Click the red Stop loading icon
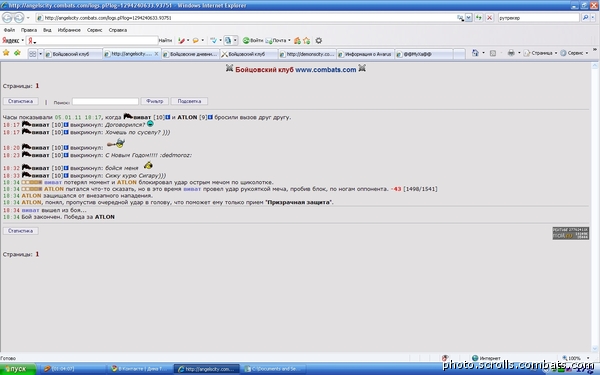 point(489,18)
